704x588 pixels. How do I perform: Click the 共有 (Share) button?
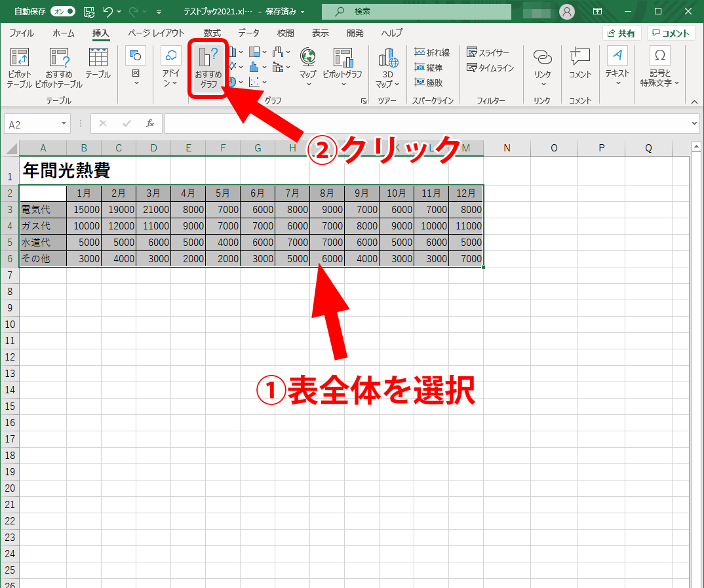click(x=621, y=33)
